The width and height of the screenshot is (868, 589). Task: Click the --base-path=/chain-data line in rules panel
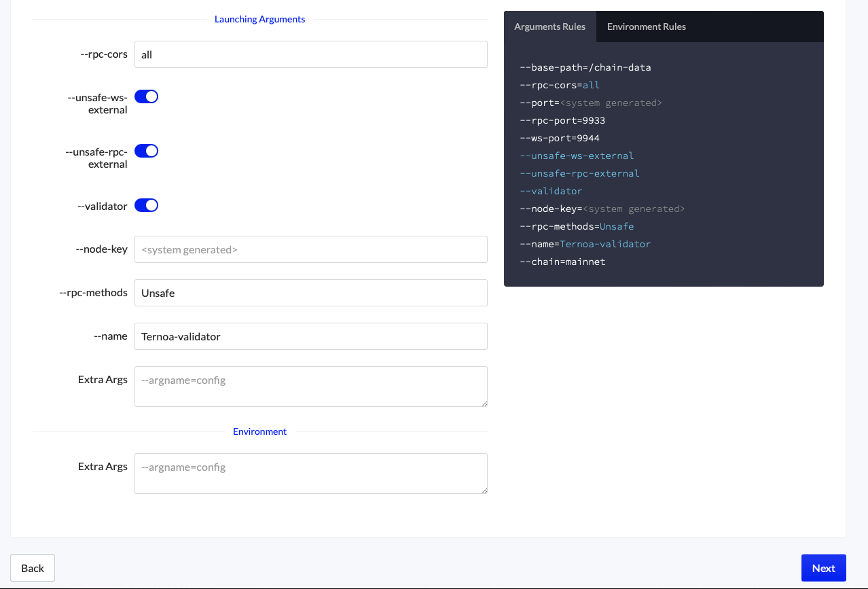[585, 68]
